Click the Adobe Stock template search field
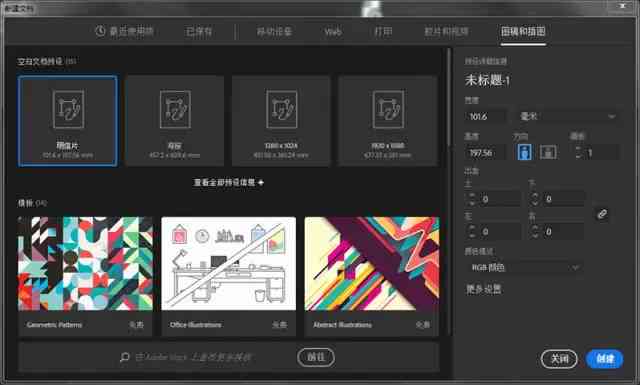The image size is (640, 385). point(193,357)
